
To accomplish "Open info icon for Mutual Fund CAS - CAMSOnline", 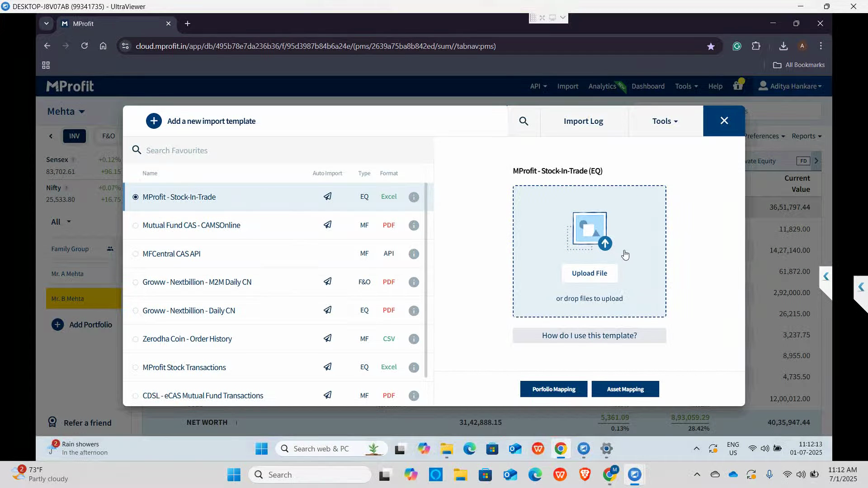I will coord(414,225).
